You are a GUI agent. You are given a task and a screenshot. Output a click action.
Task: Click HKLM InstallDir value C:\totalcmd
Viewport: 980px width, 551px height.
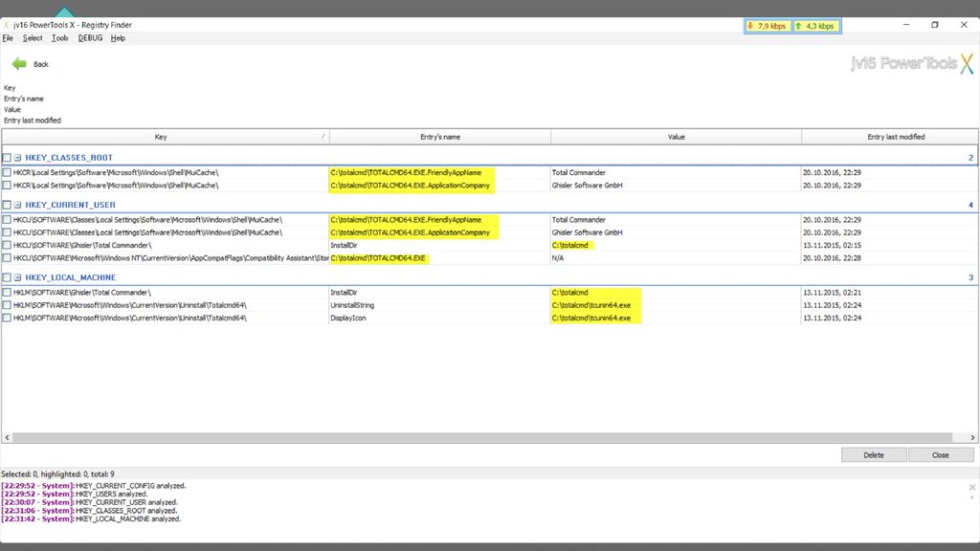570,293
